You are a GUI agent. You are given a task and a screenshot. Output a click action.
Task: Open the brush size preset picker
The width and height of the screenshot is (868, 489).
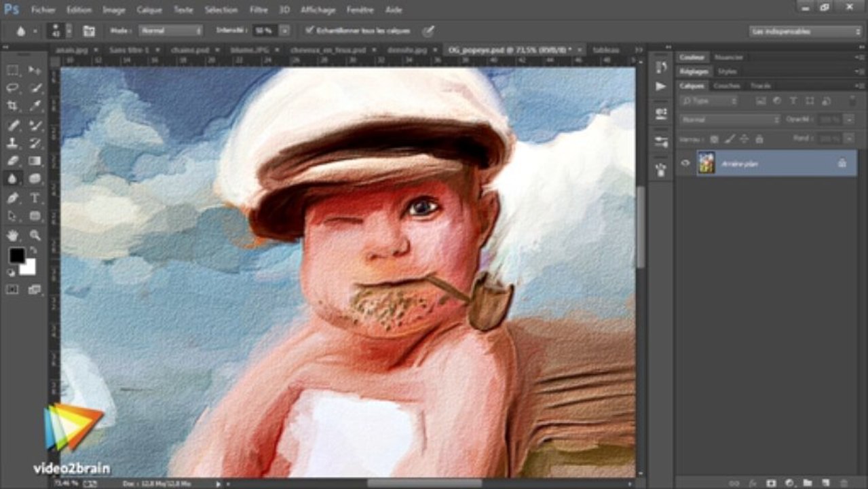point(69,31)
